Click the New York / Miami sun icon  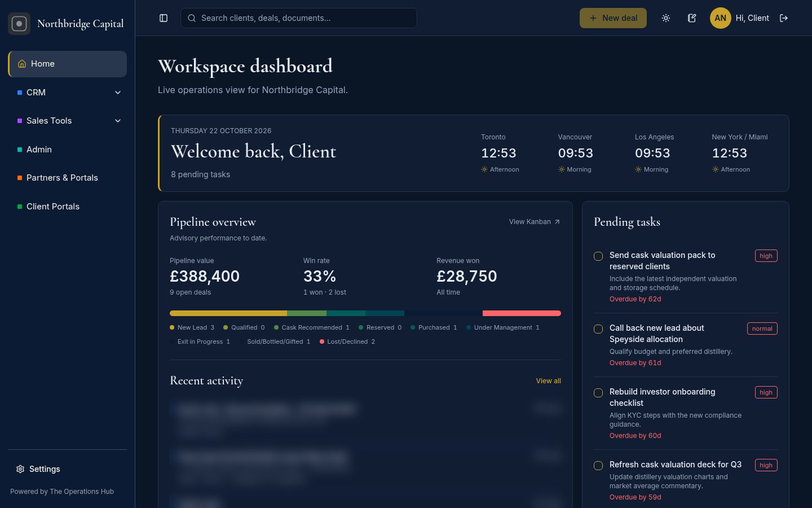(x=715, y=169)
